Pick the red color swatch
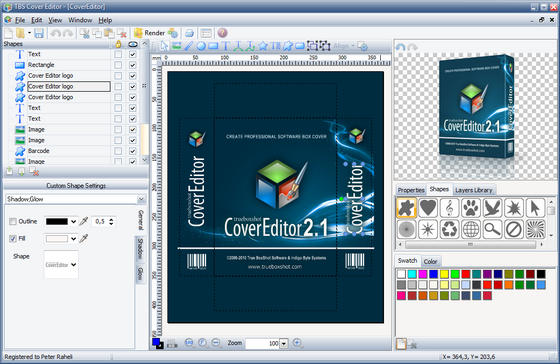The width and height of the screenshot is (560, 364). tap(466, 274)
